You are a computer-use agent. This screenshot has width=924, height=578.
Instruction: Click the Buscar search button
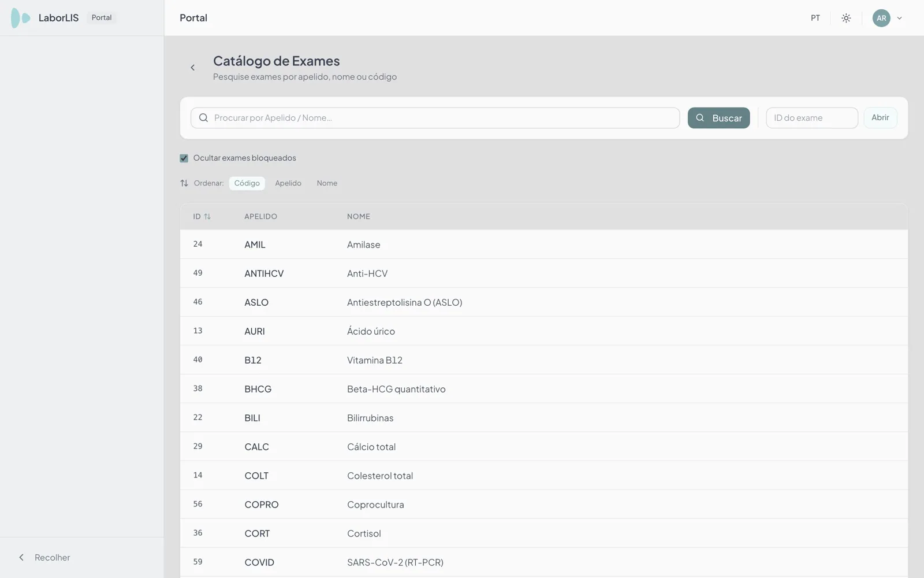pyautogui.click(x=718, y=118)
